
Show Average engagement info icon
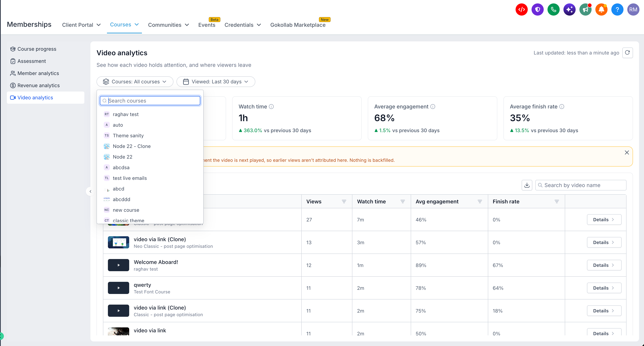tap(433, 107)
